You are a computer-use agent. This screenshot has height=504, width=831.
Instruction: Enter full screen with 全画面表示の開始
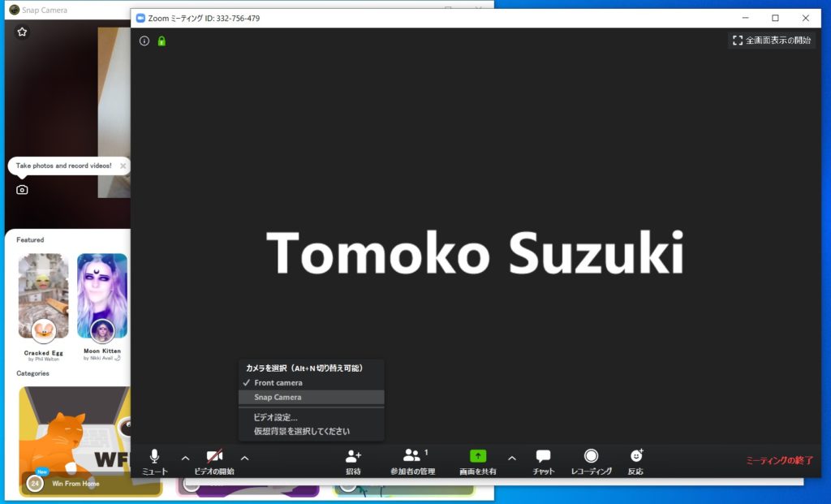pos(772,41)
